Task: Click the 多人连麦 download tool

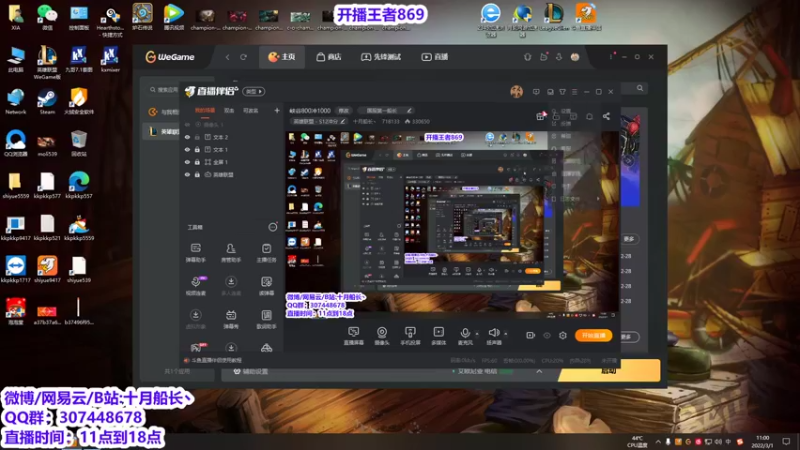Action: [x=231, y=286]
